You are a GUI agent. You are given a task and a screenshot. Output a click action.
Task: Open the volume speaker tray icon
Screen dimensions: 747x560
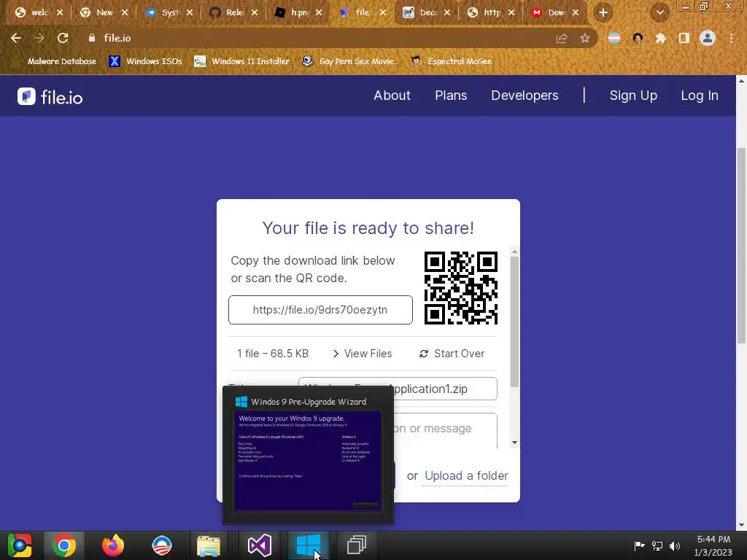(x=675, y=545)
